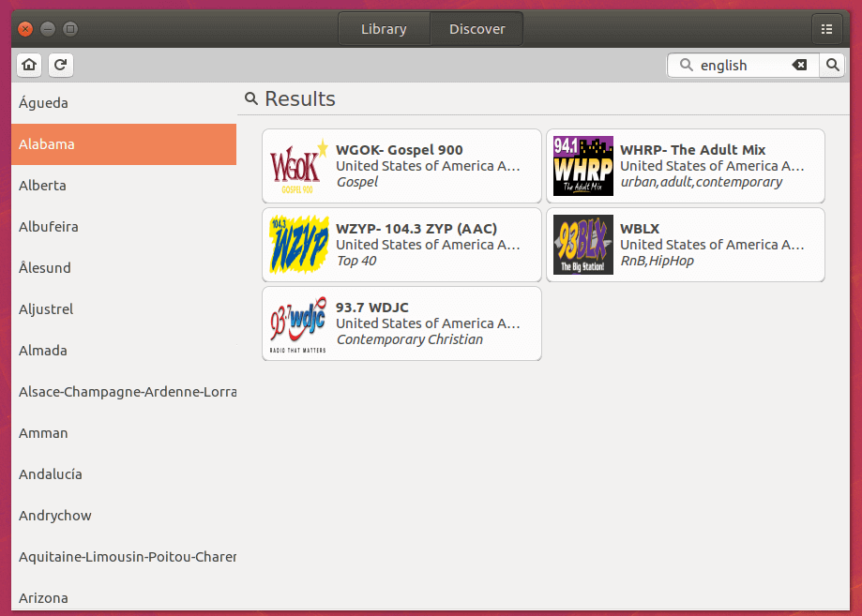Viewport: 862px width, 616px height.
Task: Open the hamburger menu in title bar
Action: pos(826,29)
